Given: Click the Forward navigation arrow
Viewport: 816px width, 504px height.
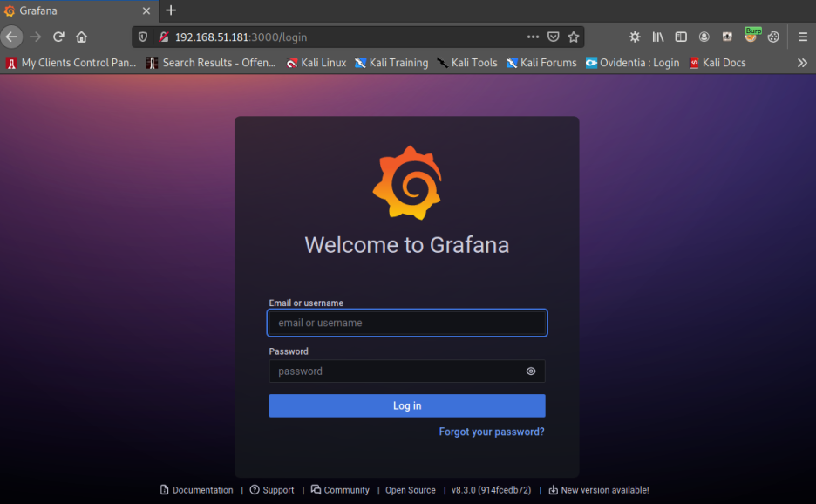Looking at the screenshot, I should (36, 37).
